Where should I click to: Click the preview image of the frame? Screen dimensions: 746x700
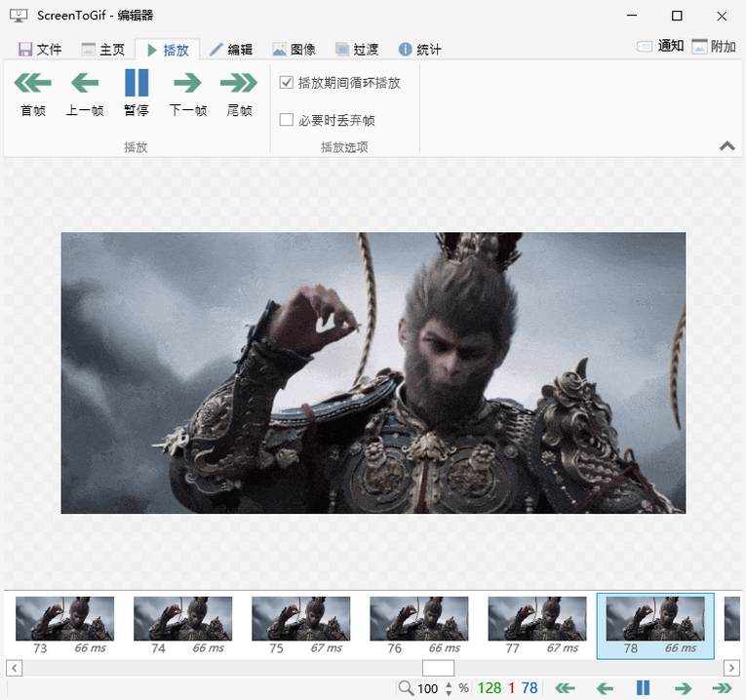[x=373, y=372]
